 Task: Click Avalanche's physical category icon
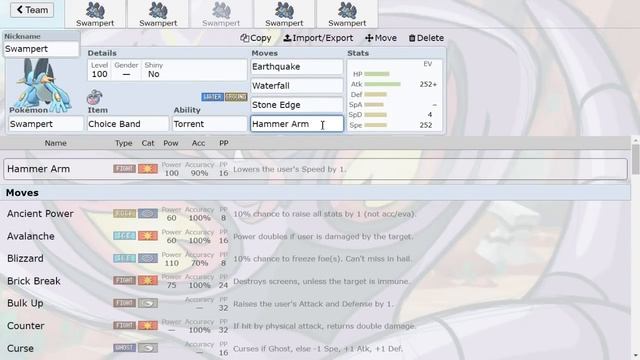(148, 236)
